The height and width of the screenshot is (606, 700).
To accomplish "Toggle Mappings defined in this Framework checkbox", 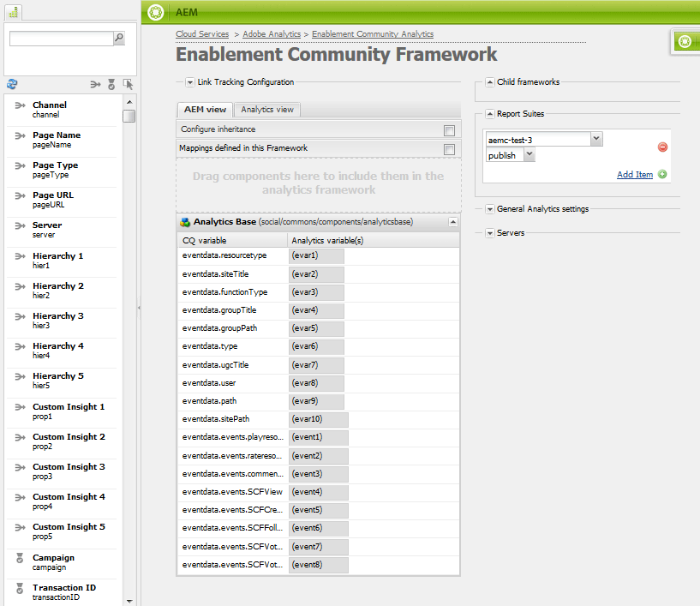I will [x=449, y=149].
